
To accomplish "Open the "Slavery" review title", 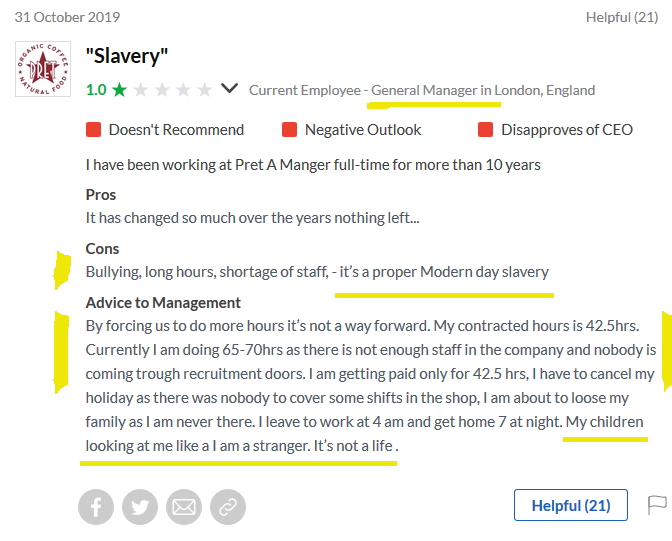I will (x=127, y=56).
